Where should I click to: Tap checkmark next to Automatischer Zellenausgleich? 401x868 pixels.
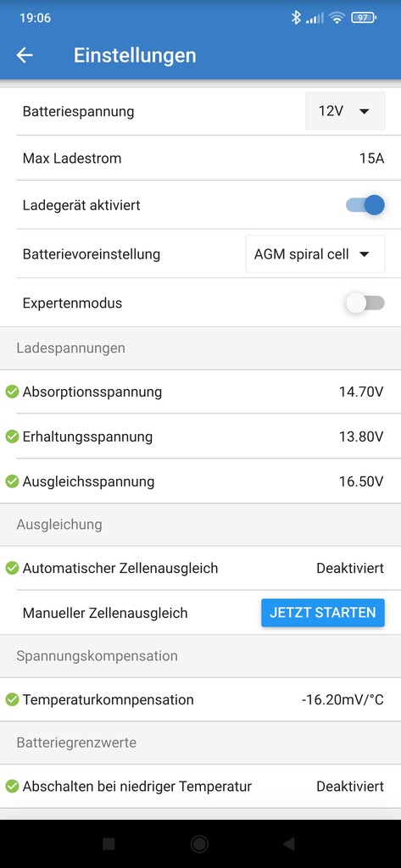click(x=12, y=568)
